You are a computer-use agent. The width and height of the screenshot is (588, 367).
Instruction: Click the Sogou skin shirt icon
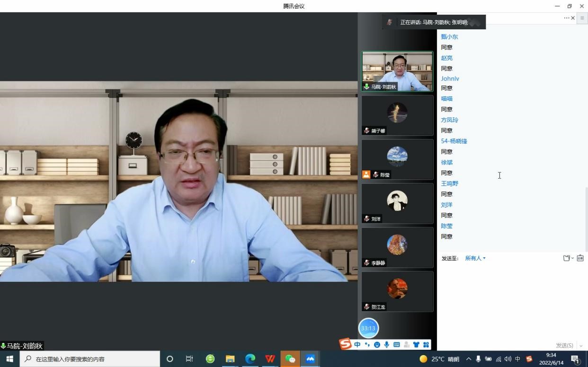pos(416,345)
